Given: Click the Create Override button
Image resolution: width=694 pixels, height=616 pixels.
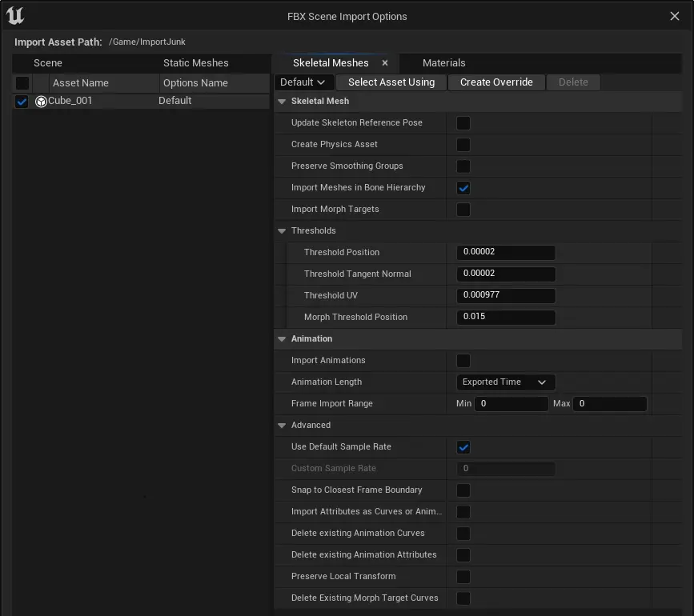Looking at the screenshot, I should tap(496, 82).
